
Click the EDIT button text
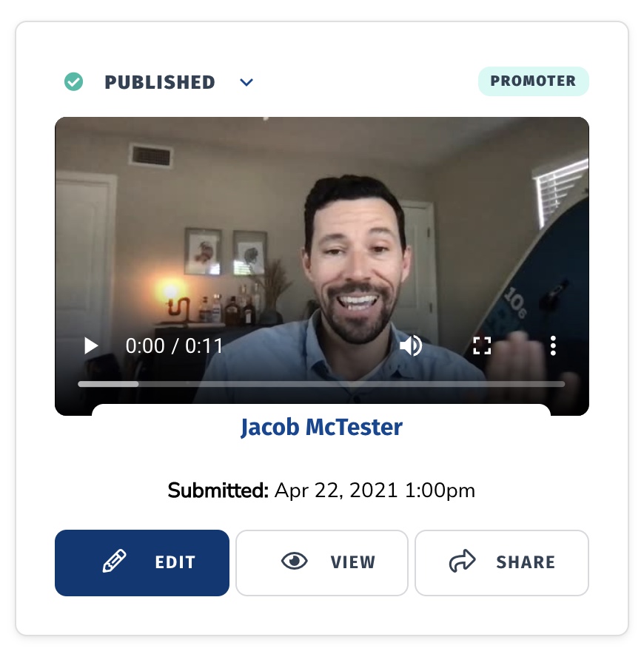tap(175, 562)
